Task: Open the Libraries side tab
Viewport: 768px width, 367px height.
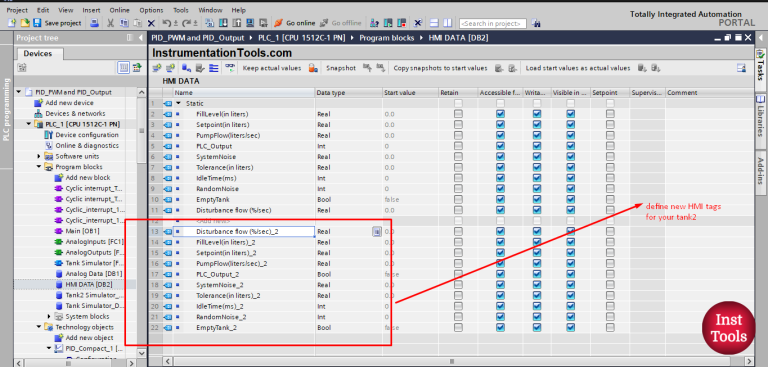Action: 761,121
